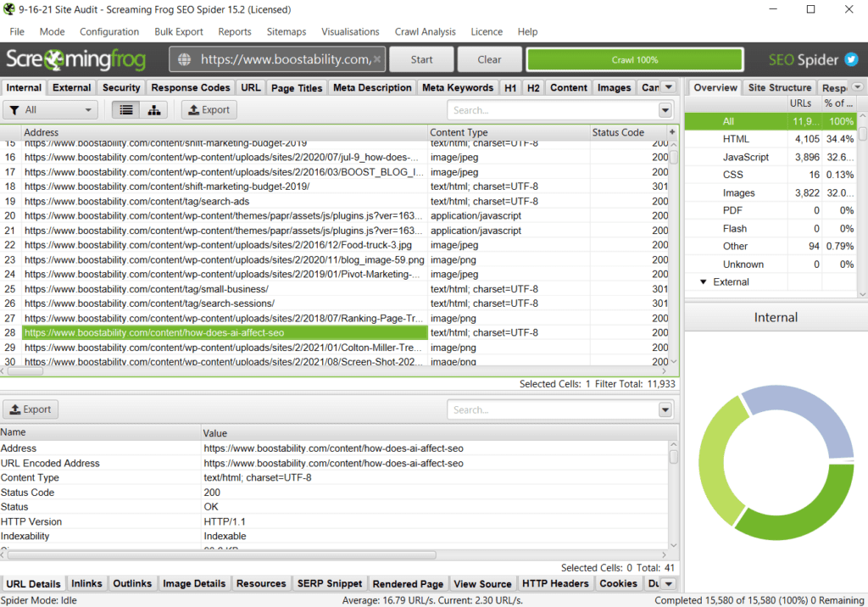This screenshot has width=868, height=607.
Task: Open the All filter dropdown
Action: point(50,109)
